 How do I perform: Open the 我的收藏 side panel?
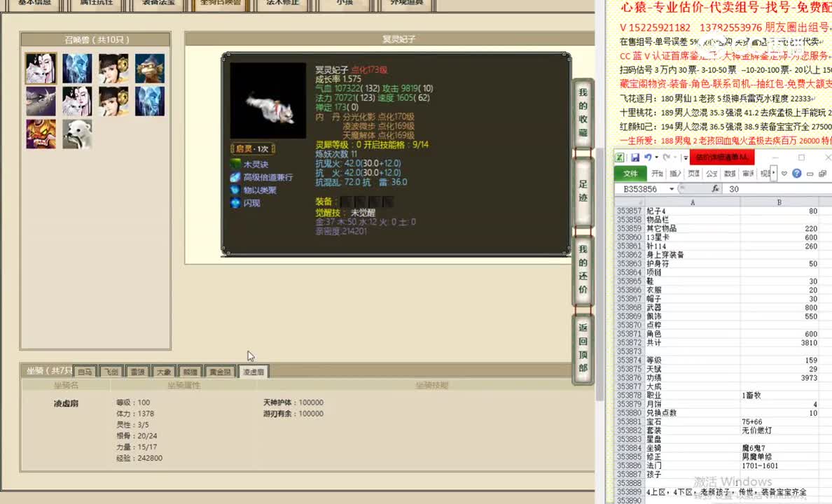click(583, 112)
